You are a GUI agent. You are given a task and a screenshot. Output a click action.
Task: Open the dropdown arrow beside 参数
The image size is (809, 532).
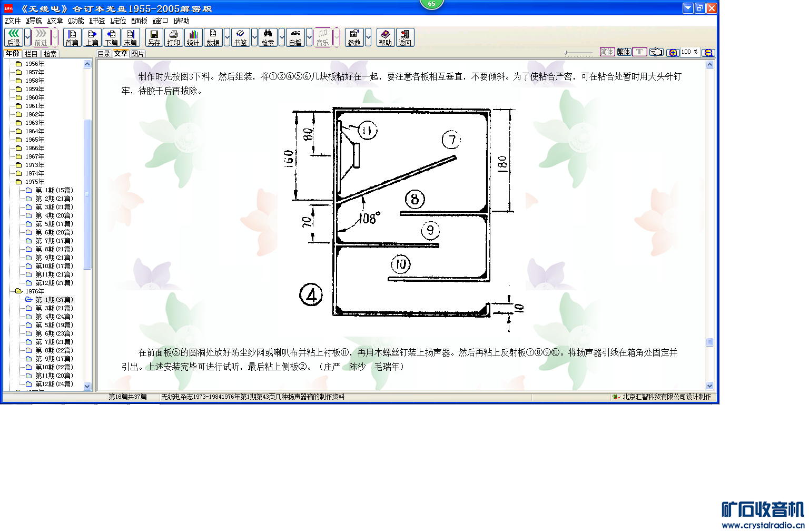(368, 37)
